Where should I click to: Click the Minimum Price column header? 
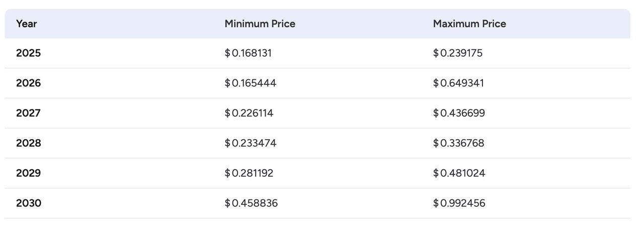(260, 24)
